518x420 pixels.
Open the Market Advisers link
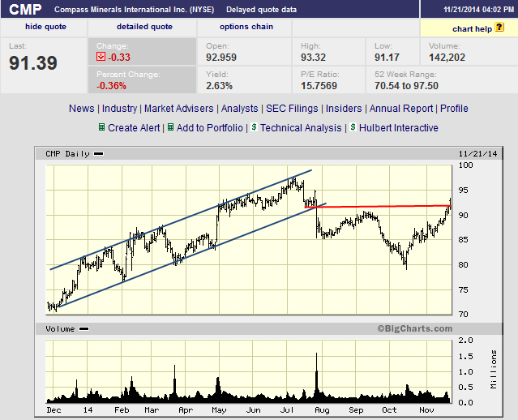coord(178,109)
